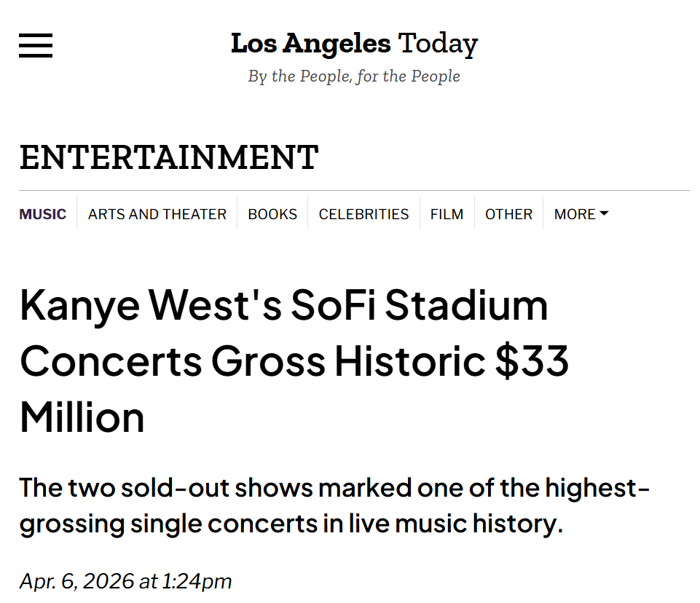The image size is (700, 603).
Task: Click the word "Today" in the masthead
Action: coord(438,44)
